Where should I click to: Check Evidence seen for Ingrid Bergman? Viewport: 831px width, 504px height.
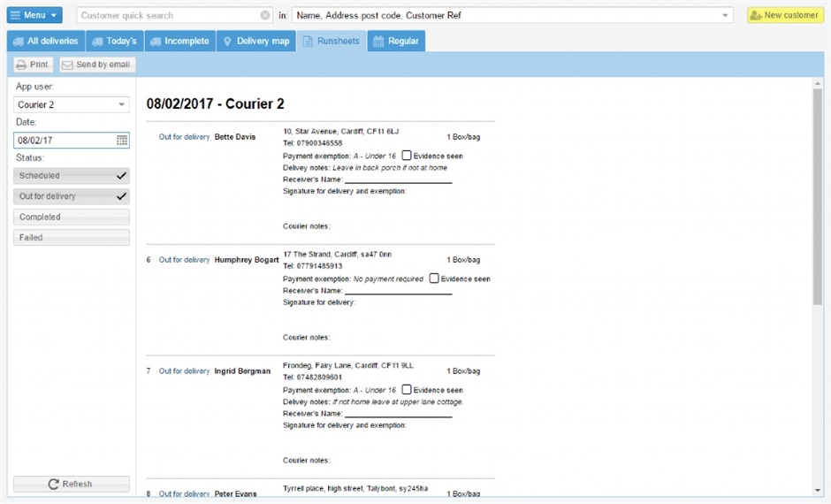407,390
